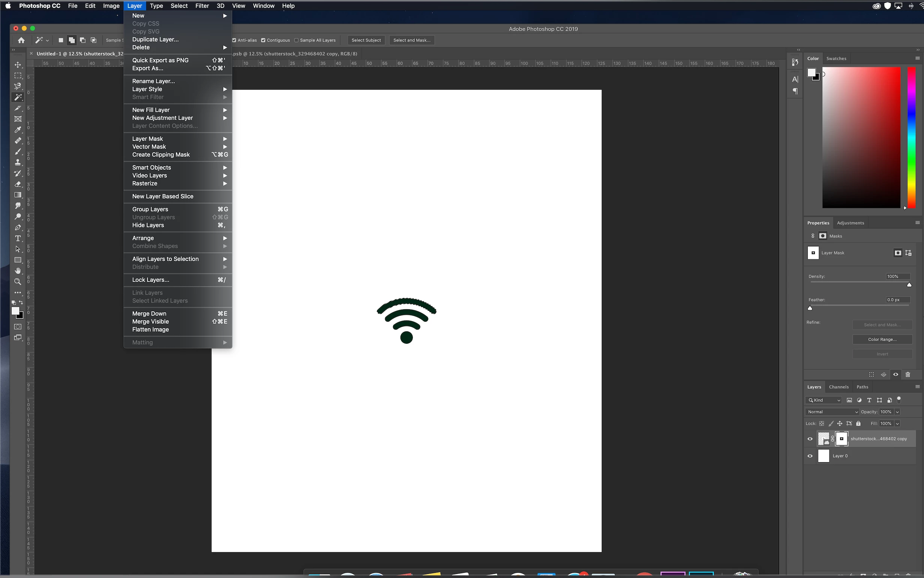This screenshot has height=578, width=924.
Task: Select the Move tool
Action: click(x=18, y=64)
